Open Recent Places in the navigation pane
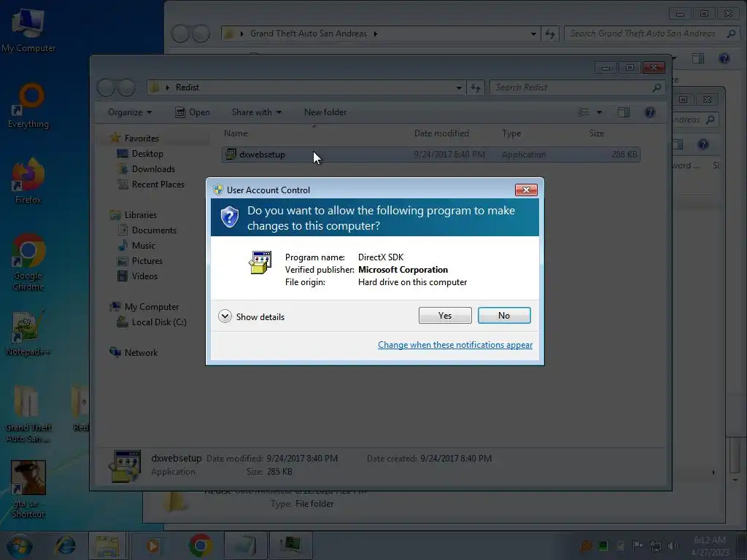Image resolution: width=747 pixels, height=560 pixels. [158, 184]
